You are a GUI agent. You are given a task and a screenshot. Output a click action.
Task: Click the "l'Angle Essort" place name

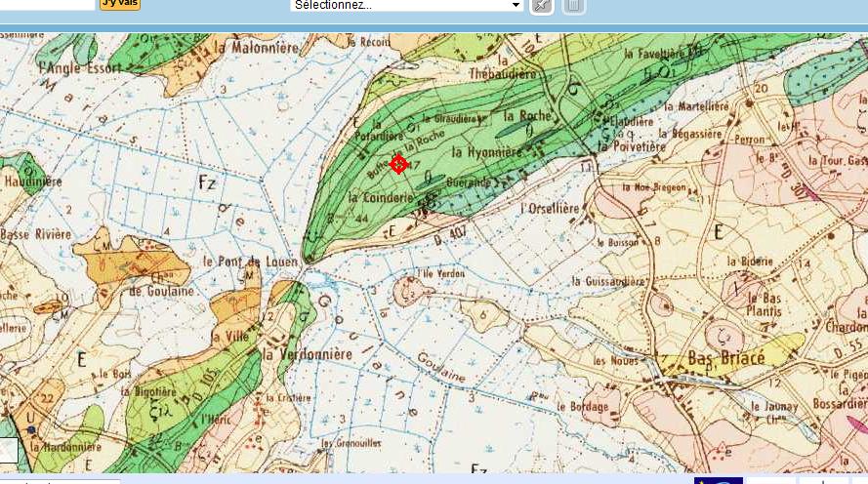coord(80,68)
